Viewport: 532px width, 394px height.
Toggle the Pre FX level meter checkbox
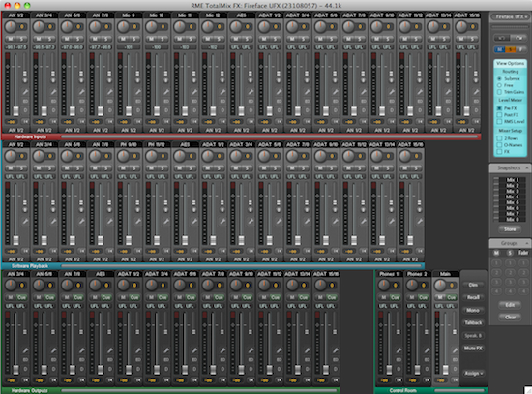click(499, 108)
